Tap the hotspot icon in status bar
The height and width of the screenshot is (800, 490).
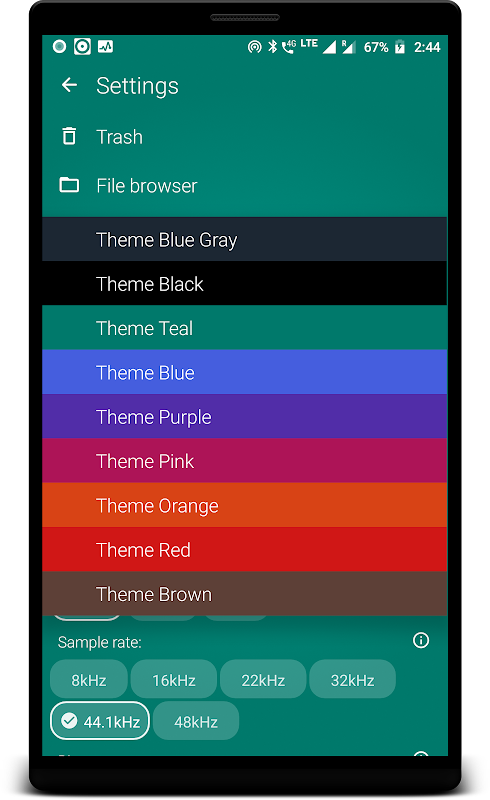(254, 47)
